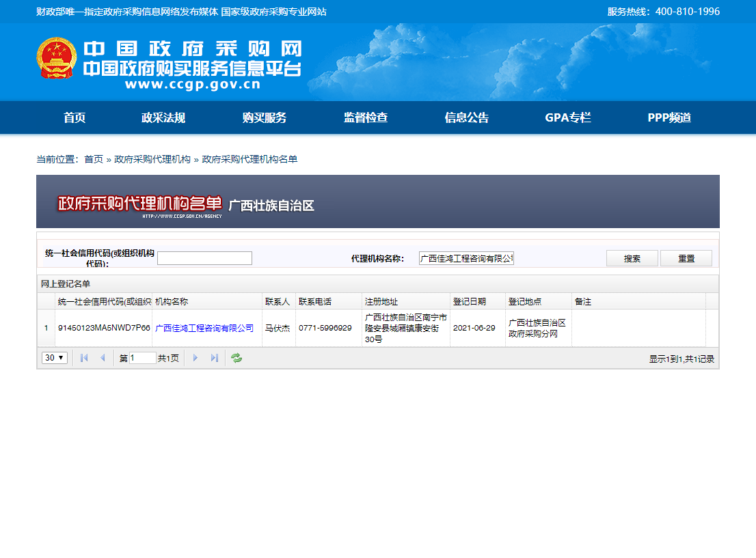The image size is (756, 558).
Task: Expand the 信息公告 navigation menu
Action: pyautogui.click(x=466, y=117)
